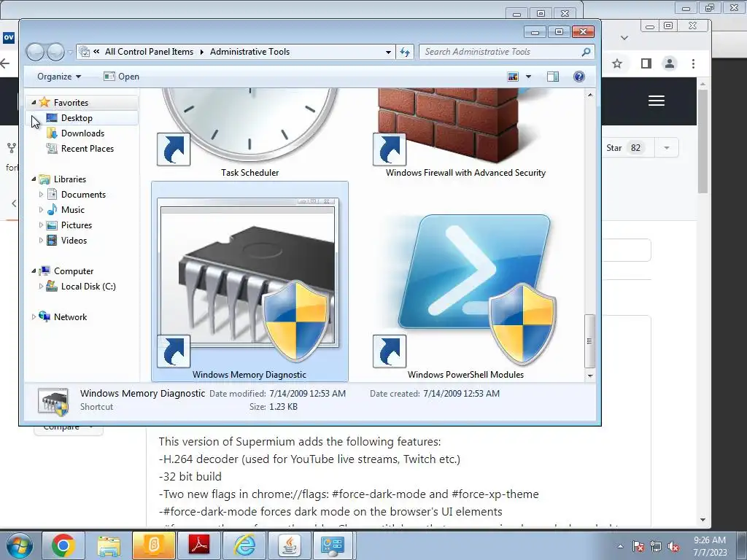The image size is (747, 560).
Task: Expand the Pictures library node
Action: click(x=41, y=225)
